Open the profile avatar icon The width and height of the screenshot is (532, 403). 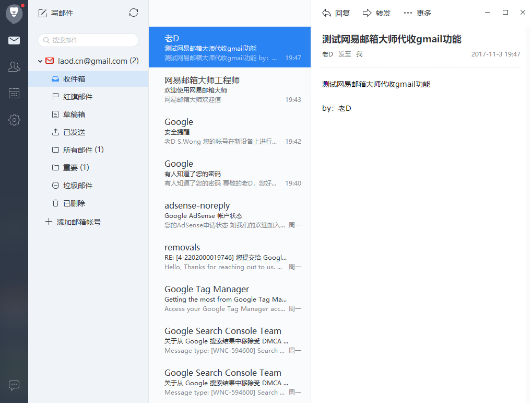[x=14, y=14]
